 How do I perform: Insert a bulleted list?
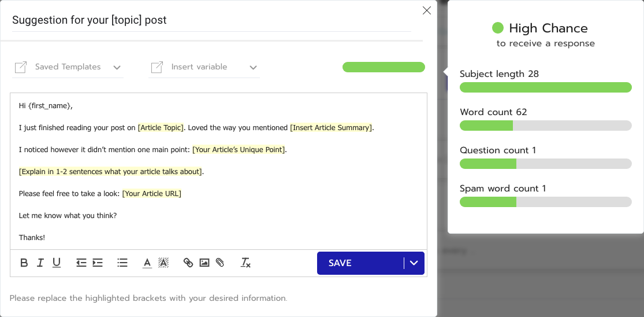point(122,263)
